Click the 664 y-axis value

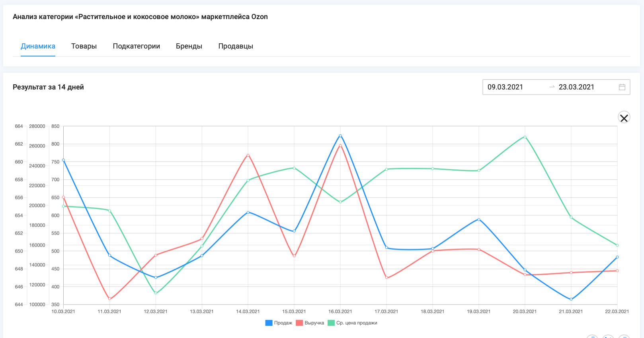coord(19,126)
